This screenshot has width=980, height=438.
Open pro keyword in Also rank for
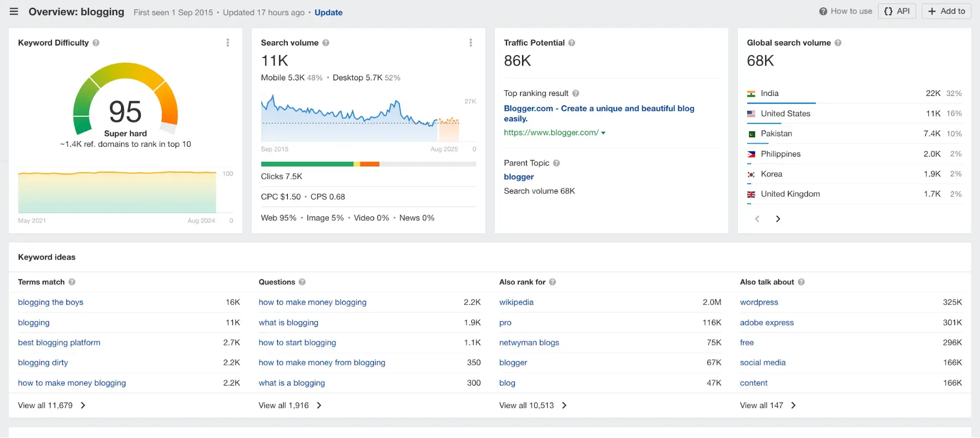click(x=505, y=322)
